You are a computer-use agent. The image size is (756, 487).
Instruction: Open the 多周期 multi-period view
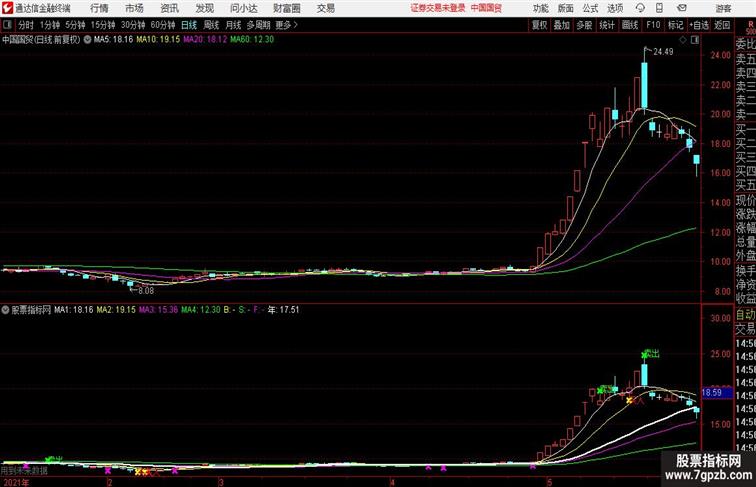258,25
